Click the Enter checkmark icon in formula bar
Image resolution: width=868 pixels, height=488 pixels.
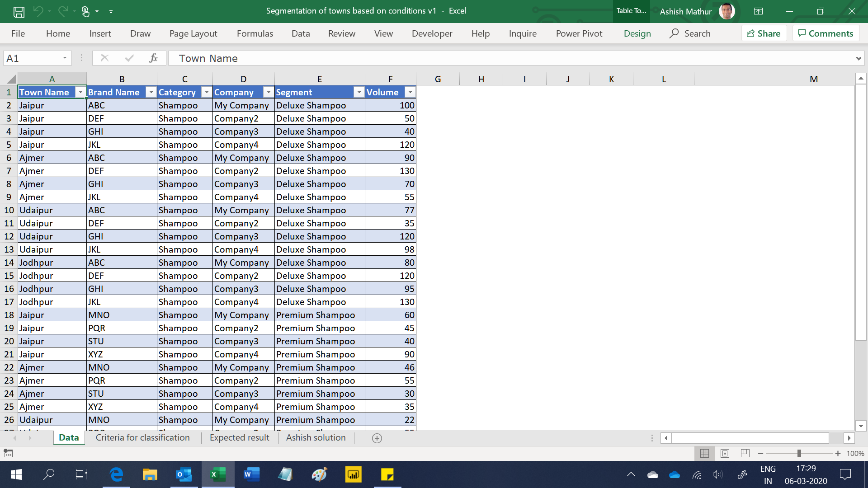tap(129, 58)
